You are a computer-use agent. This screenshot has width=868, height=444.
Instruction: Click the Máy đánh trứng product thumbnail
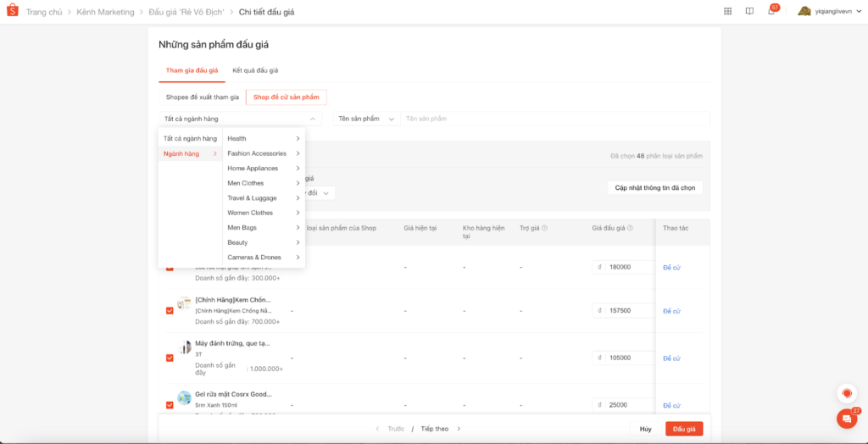[184, 347]
